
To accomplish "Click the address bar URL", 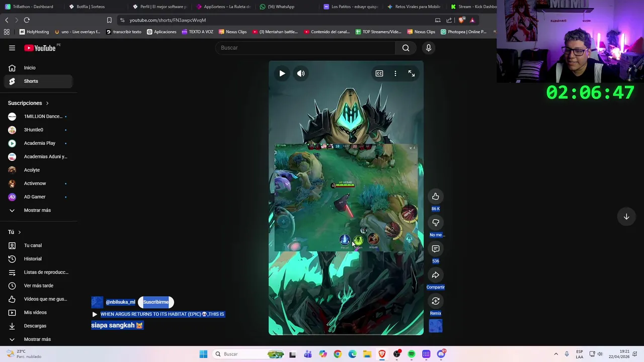I will [168, 20].
